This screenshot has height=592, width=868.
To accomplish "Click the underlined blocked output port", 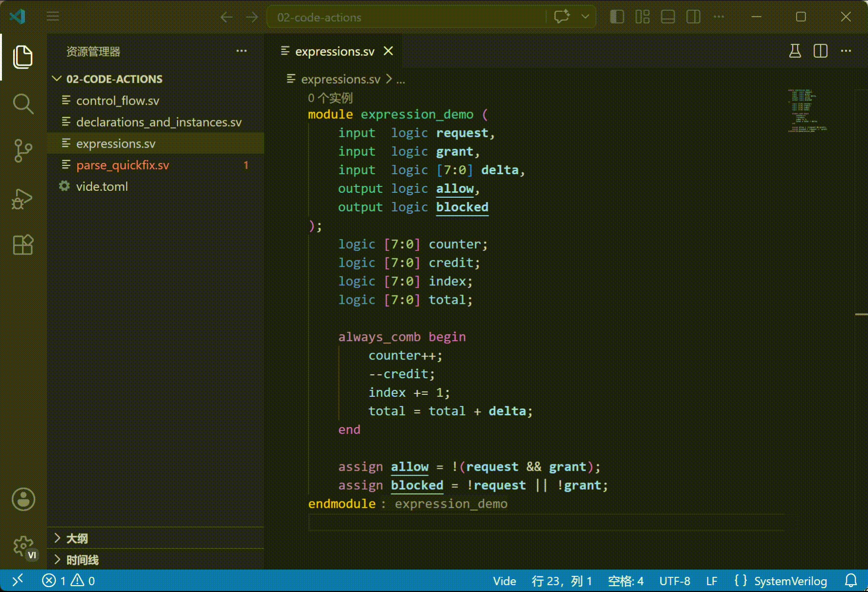I will point(462,207).
